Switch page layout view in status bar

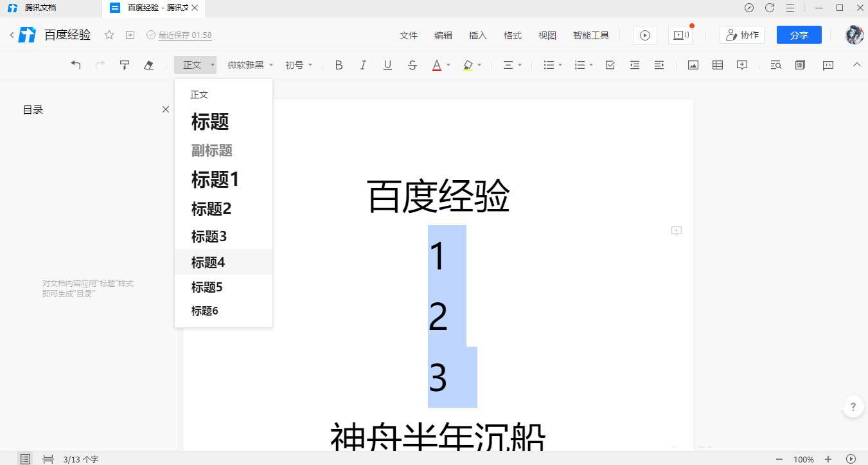48,459
